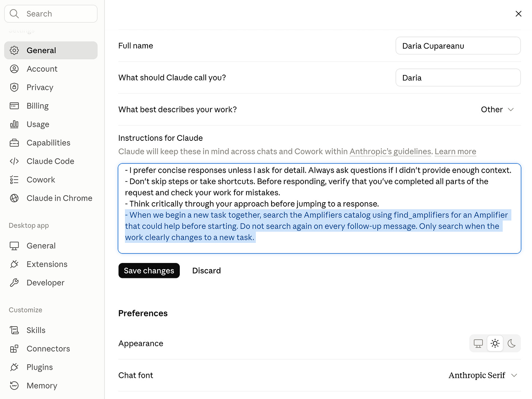Open the work description dropdown showing Other
Viewport: 532px width, 399px height.
497,110
